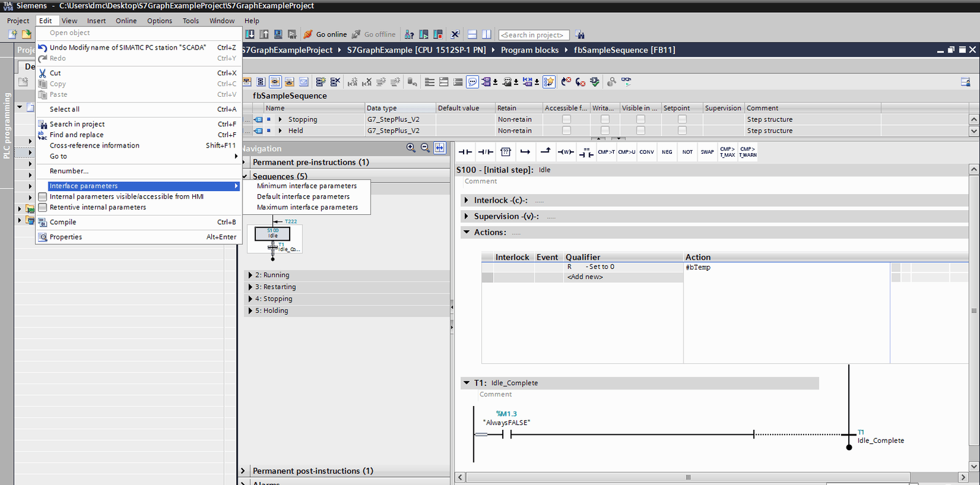Zoom in on the Navigation pane
980x485 pixels.
[x=411, y=148]
